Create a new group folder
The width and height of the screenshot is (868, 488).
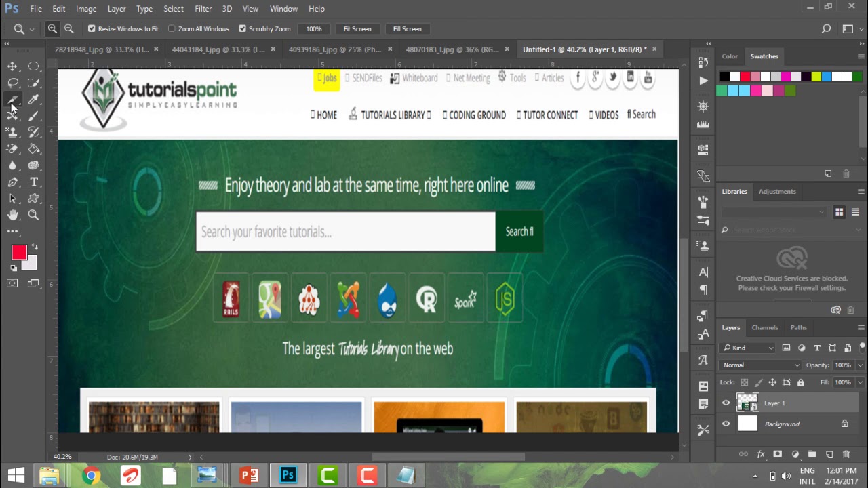tap(812, 454)
